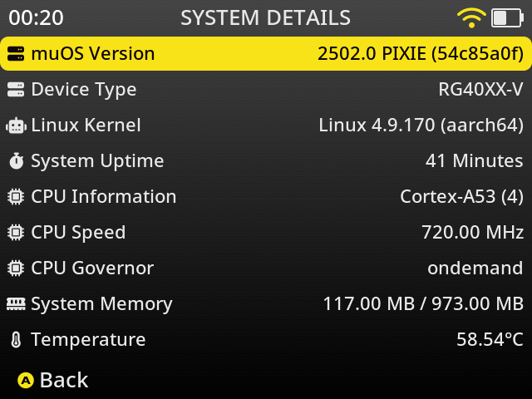Click the System Memory RAM icon
The width and height of the screenshot is (532, 399).
16,303
